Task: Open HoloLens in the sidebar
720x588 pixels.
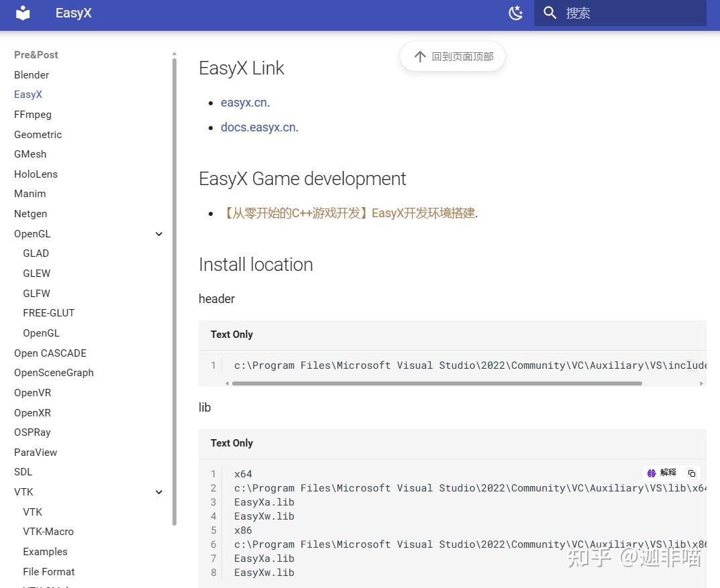Action: [36, 174]
